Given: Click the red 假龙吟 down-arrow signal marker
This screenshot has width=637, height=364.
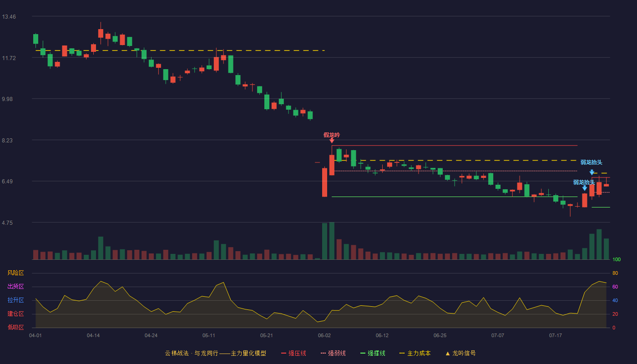Looking at the screenshot, I should click(x=332, y=141).
